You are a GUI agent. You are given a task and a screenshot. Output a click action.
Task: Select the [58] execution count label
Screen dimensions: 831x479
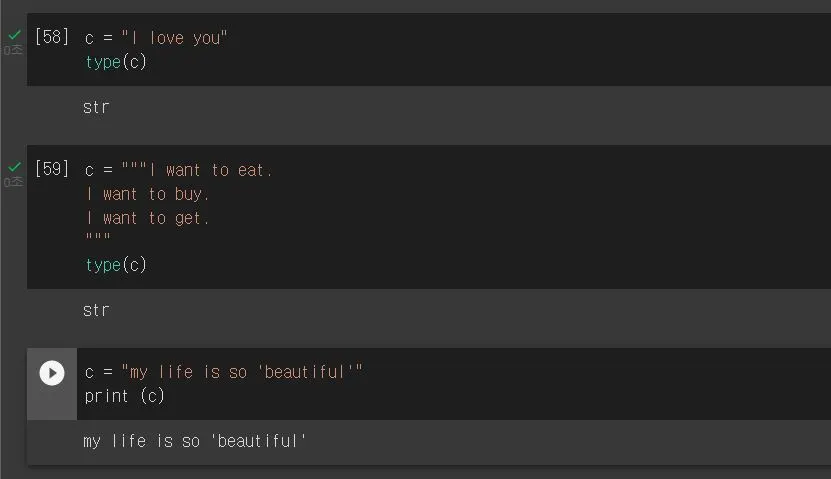tap(52, 37)
